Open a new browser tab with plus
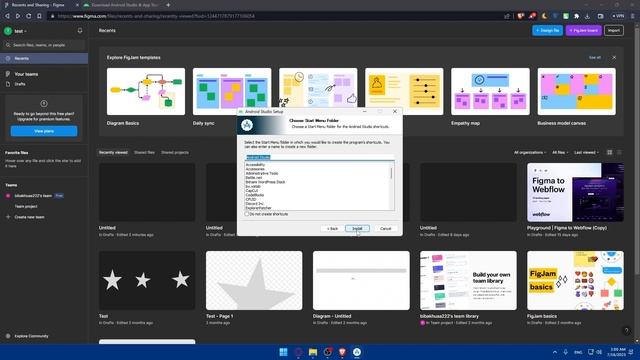This screenshot has height=360, width=640. tap(168, 5)
